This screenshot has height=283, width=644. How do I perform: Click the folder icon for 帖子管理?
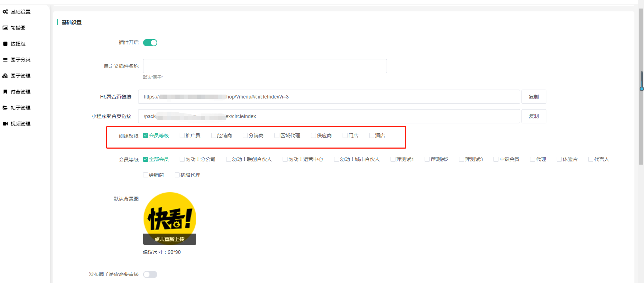5,108
